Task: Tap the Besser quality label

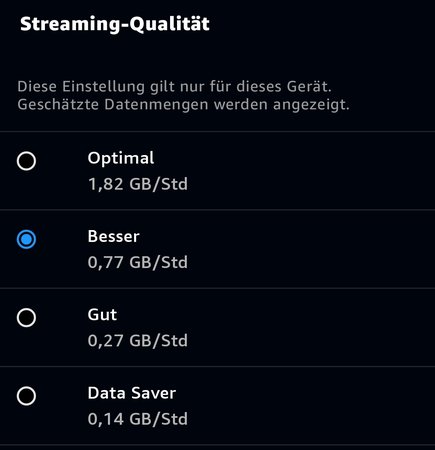Action: [113, 236]
